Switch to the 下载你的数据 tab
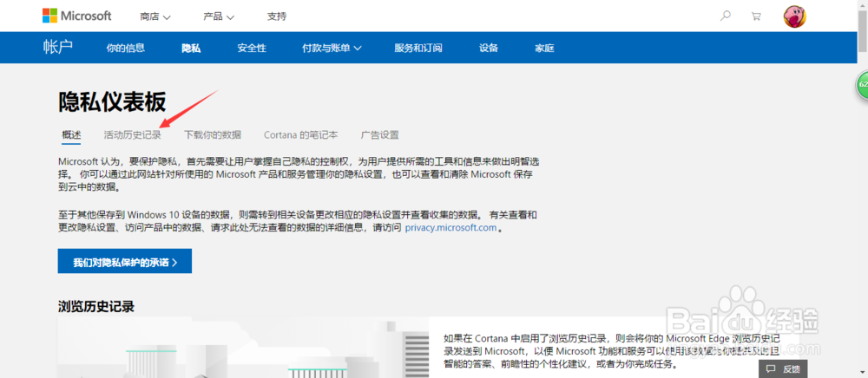Viewport: 868px width, 378px height. coord(213,135)
